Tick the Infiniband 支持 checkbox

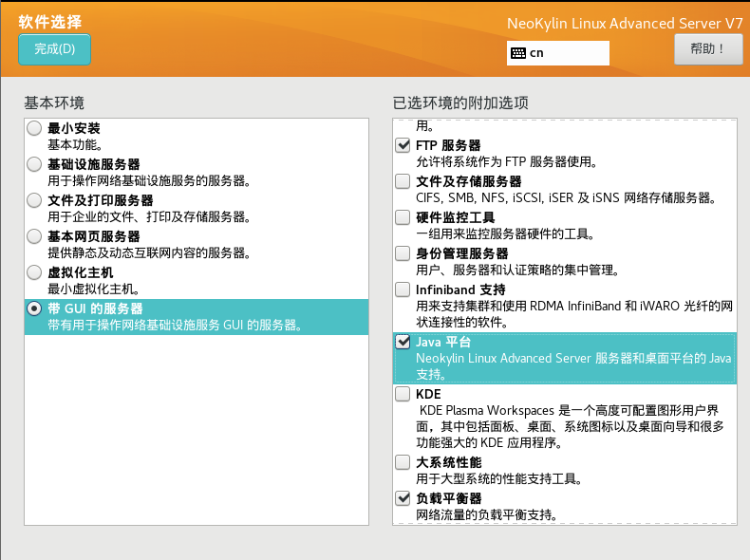click(x=403, y=289)
